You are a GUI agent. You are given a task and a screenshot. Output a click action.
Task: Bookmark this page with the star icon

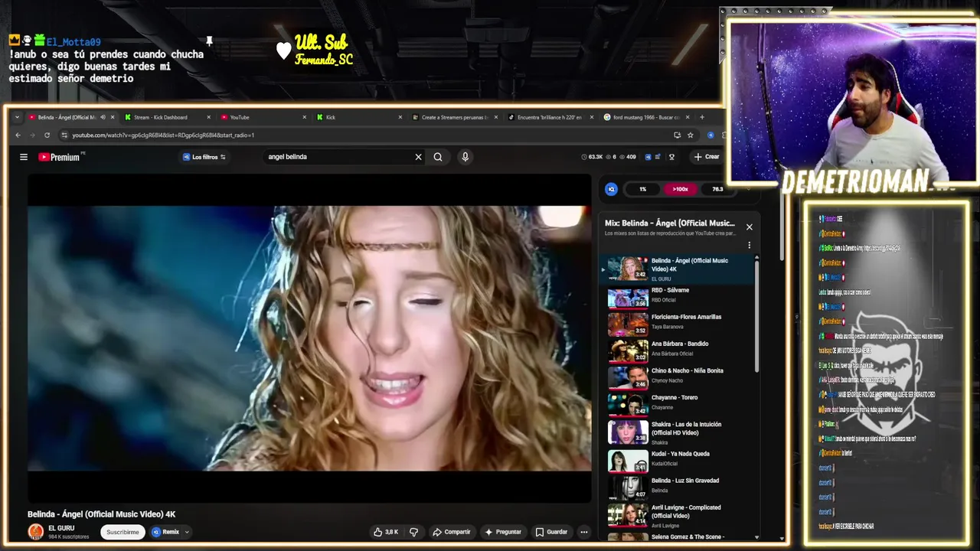pos(691,135)
